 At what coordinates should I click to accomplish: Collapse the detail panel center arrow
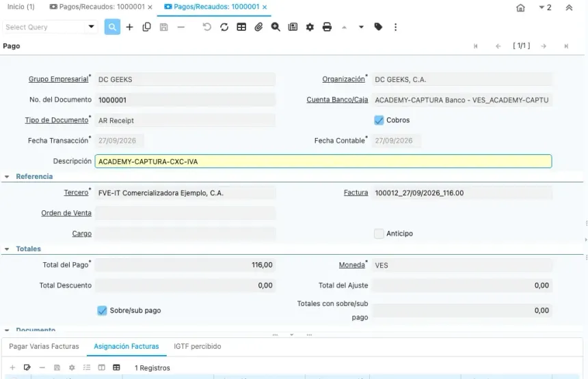tap(292, 335)
